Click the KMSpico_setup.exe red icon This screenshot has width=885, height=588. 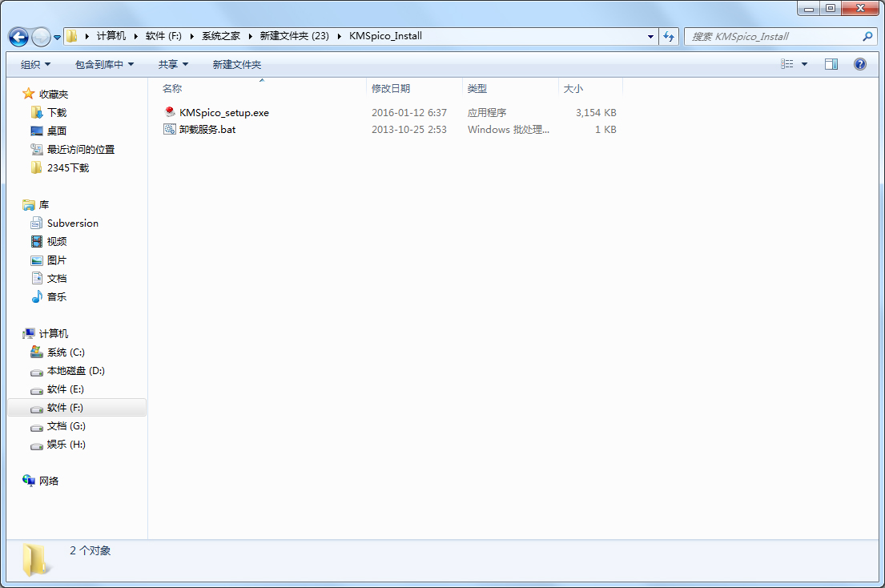170,111
